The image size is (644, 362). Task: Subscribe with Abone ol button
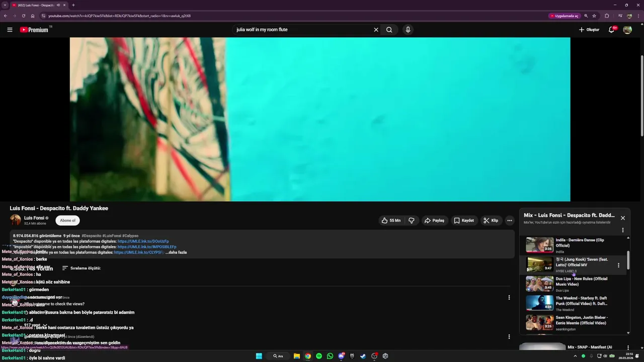coord(67,220)
